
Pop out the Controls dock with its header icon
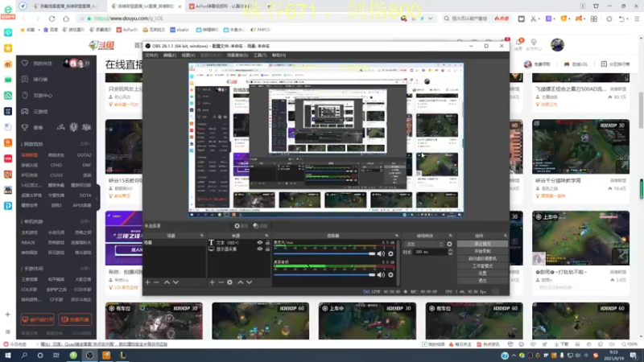[x=506, y=236]
